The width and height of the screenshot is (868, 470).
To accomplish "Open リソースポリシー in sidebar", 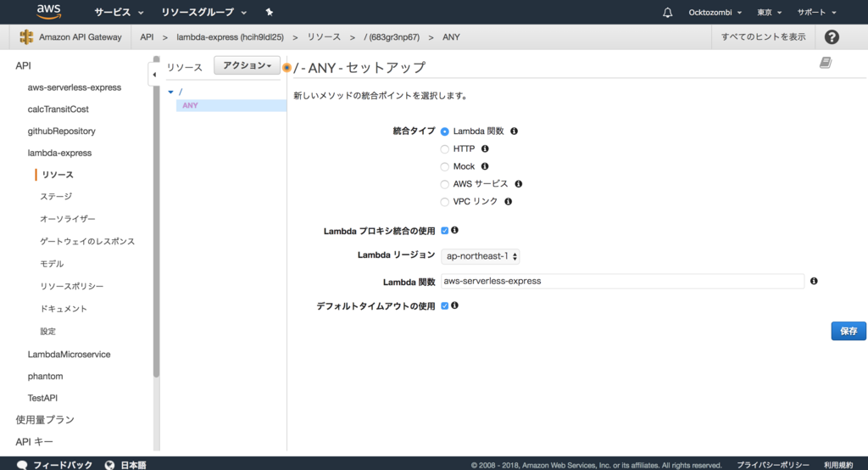I will coord(71,287).
